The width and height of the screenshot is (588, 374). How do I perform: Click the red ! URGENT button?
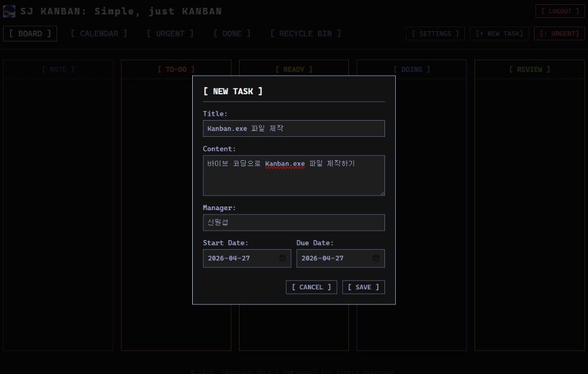560,34
